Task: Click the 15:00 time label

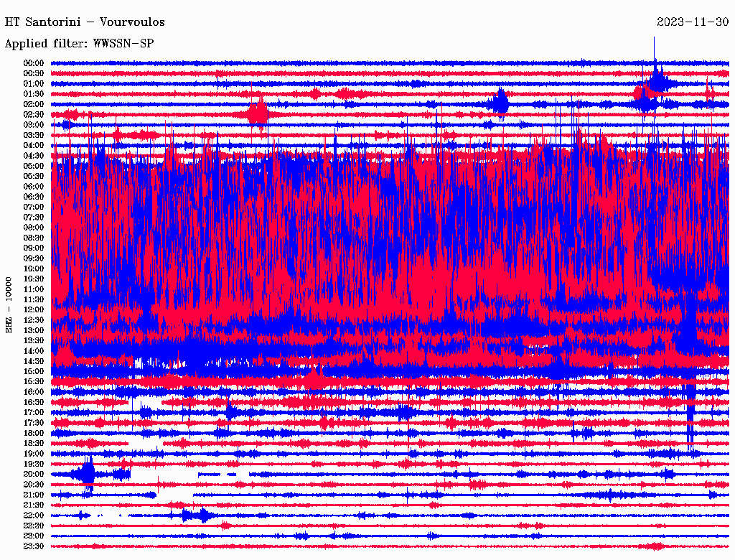Action: [34, 371]
